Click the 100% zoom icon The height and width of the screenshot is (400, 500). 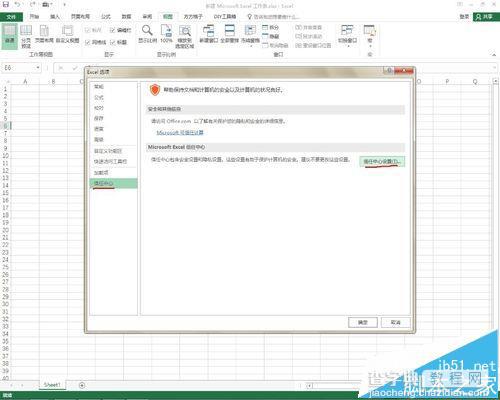click(x=166, y=34)
